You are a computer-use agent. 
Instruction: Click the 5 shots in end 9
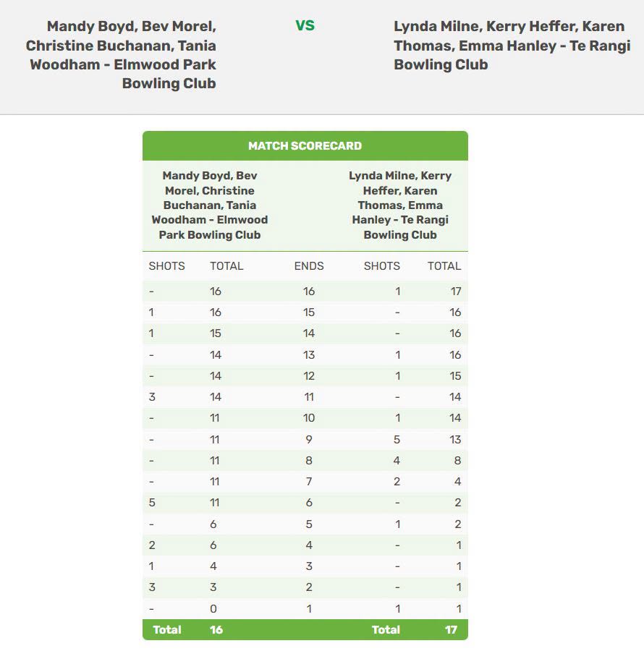[397, 439]
